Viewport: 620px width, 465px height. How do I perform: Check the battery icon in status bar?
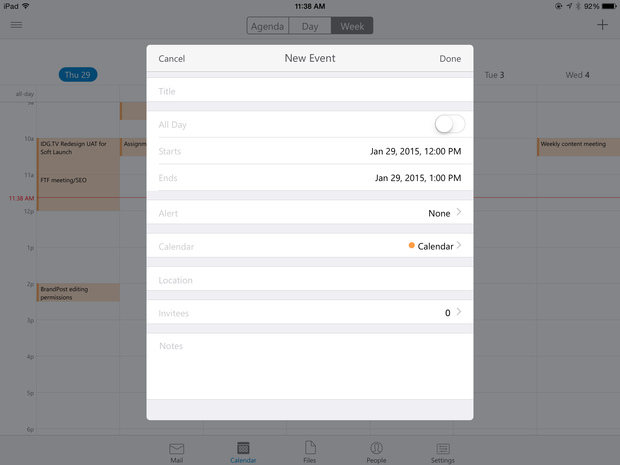(609, 6)
